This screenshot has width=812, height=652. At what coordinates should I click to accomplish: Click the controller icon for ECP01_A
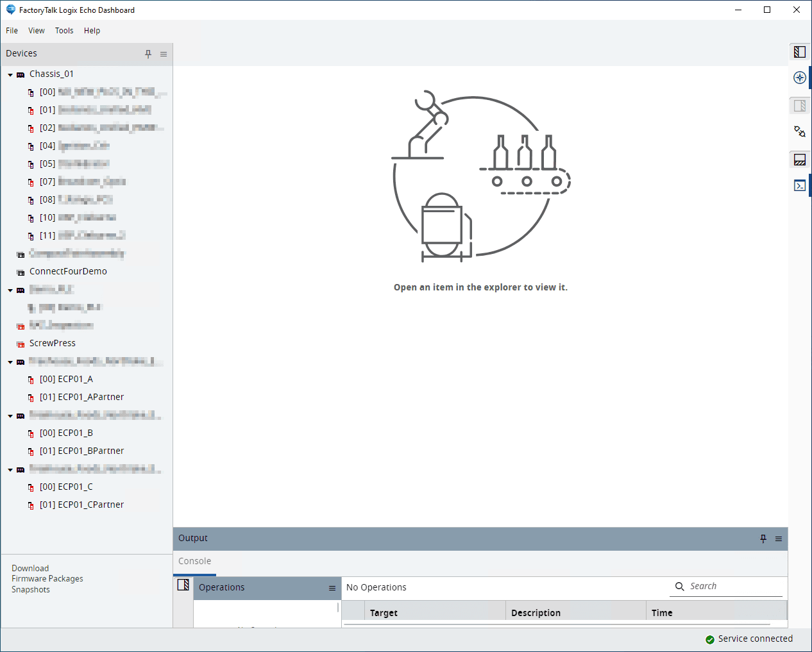point(31,380)
